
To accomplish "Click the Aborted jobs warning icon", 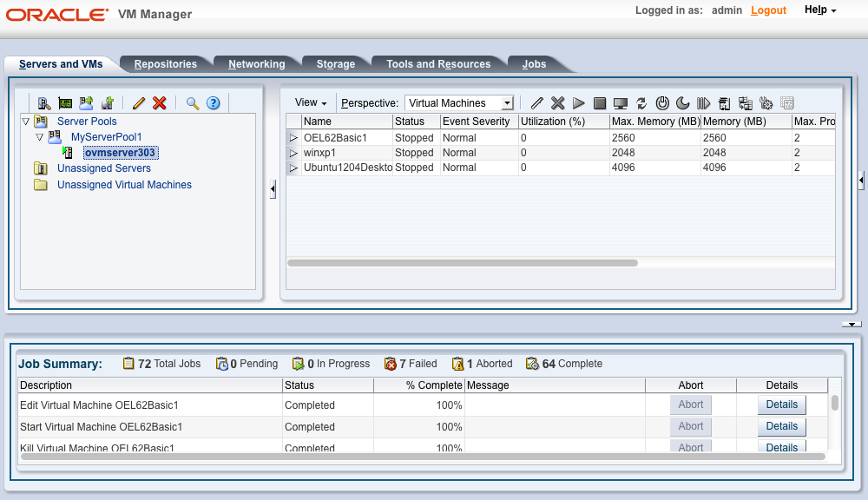I will (x=457, y=364).
